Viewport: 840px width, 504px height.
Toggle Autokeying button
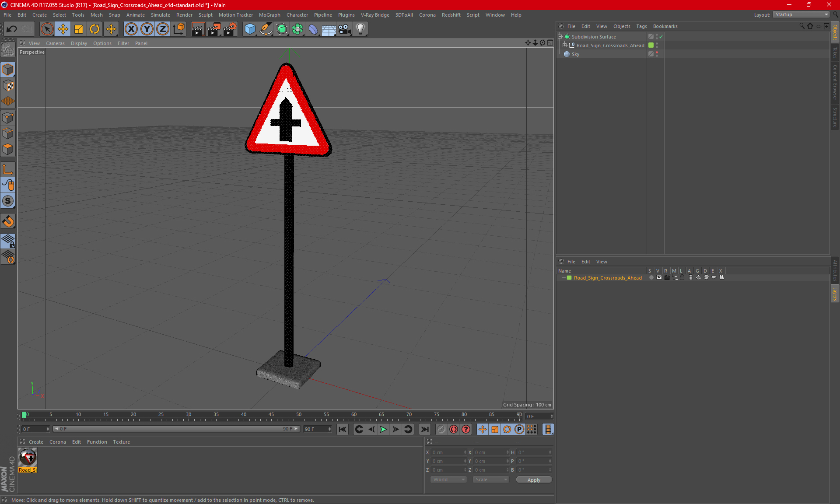[454, 429]
